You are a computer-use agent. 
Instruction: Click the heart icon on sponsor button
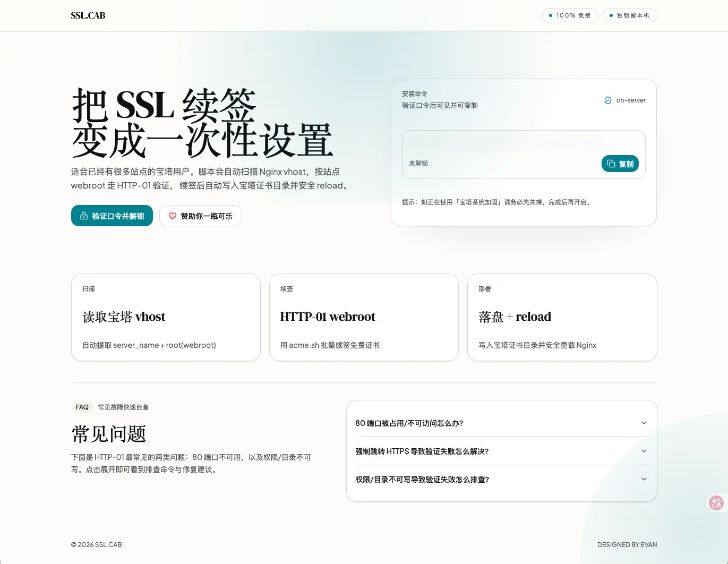click(x=173, y=216)
